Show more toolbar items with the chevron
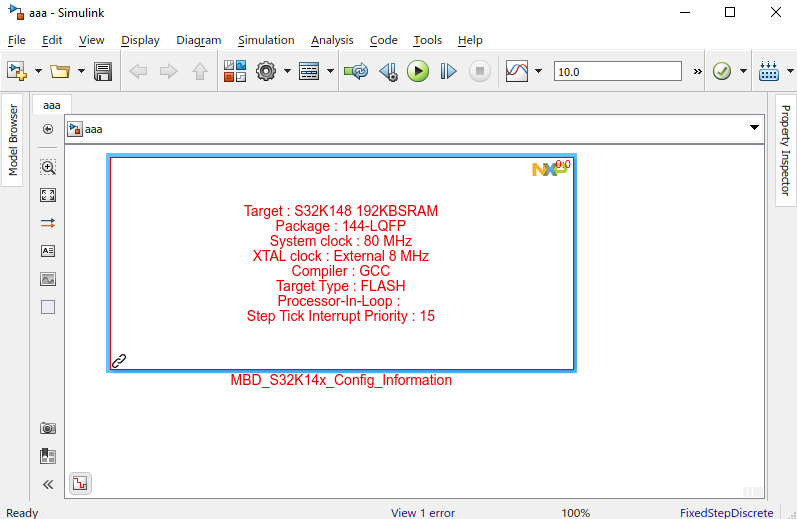Image resolution: width=797 pixels, height=519 pixels. [x=698, y=72]
